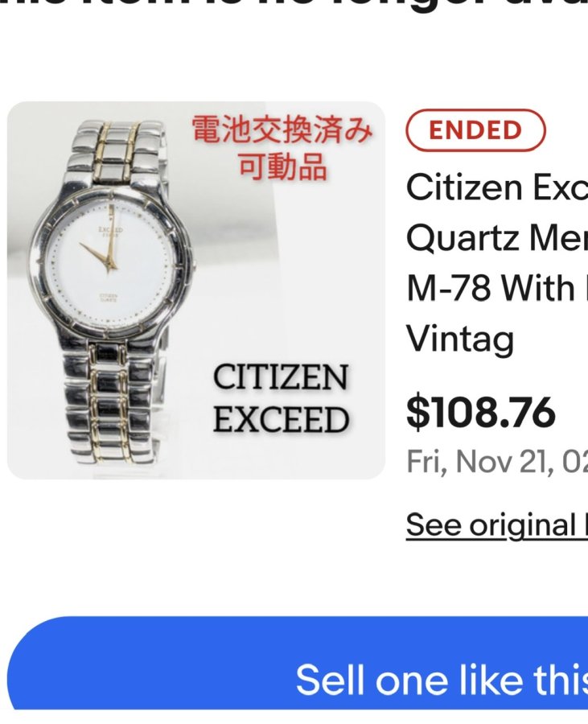Screen dimensions: 588x724
Task: Click the black EXCEED overlay text
Action: 281,420
